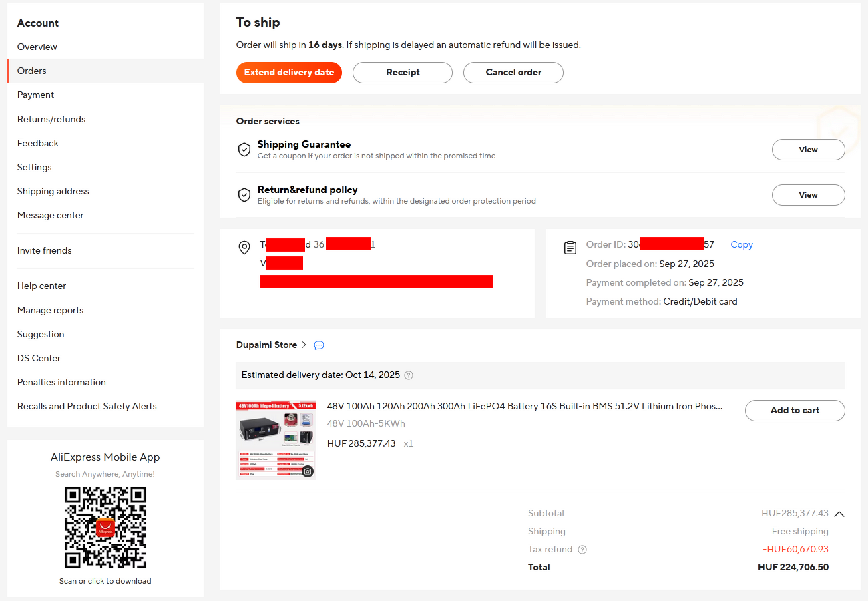Viewport: 868px width, 601px height.
Task: Open chat with Dupaimi Store seller
Action: (x=319, y=345)
